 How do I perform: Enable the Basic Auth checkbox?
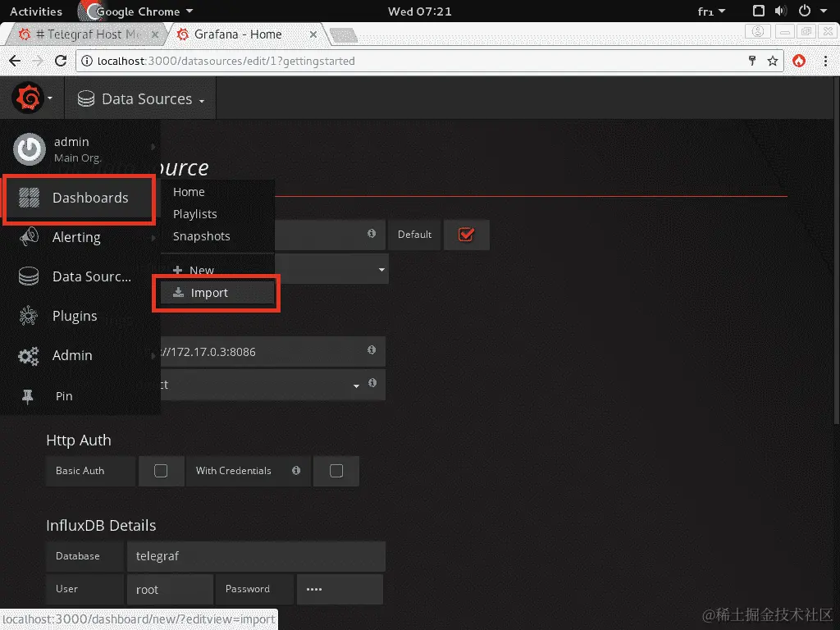[x=161, y=470]
